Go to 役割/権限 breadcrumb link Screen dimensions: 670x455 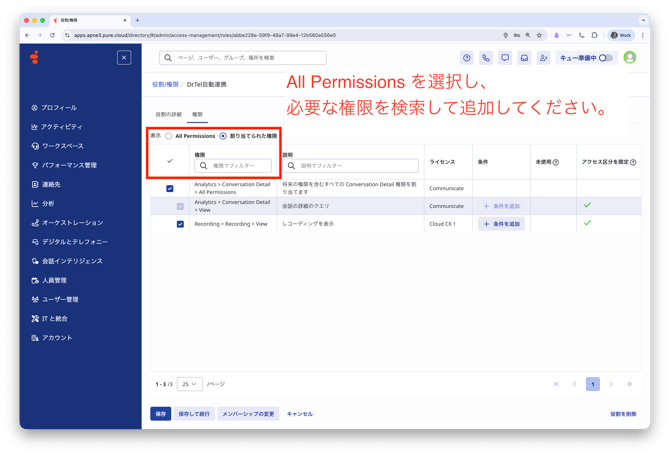pos(165,85)
